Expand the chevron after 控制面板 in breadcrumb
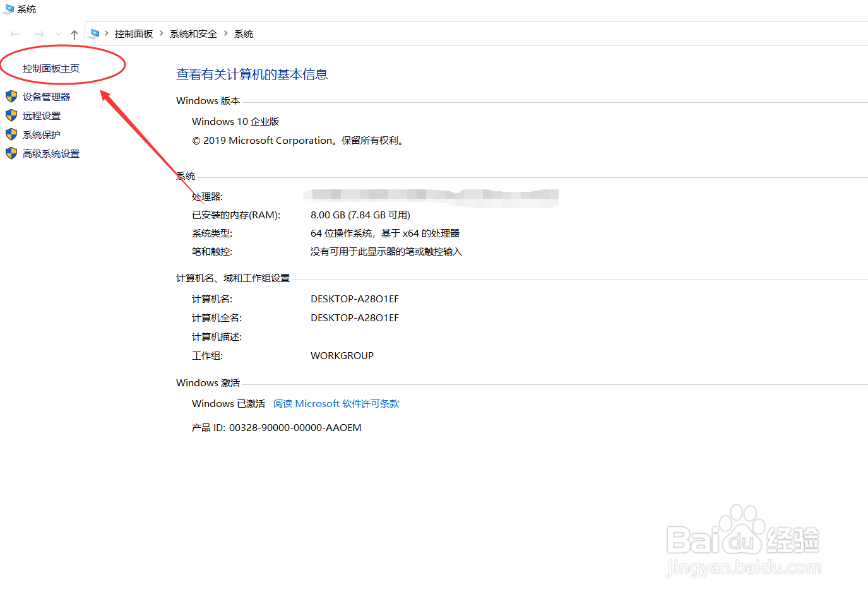 160,33
